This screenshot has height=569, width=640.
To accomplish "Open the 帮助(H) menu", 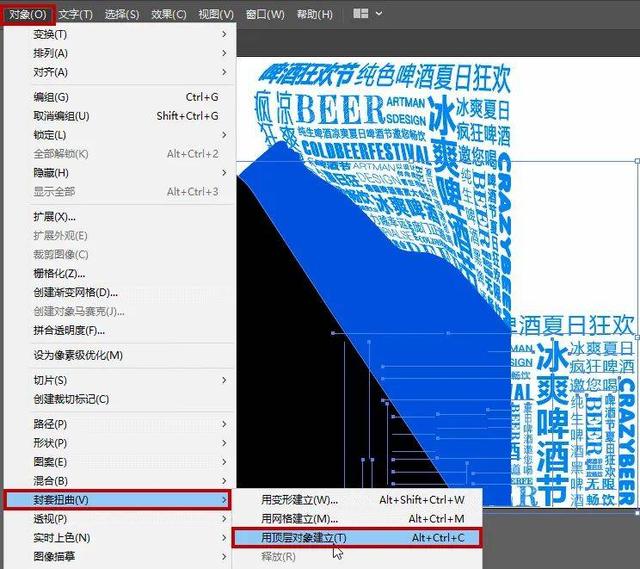I will click(315, 14).
